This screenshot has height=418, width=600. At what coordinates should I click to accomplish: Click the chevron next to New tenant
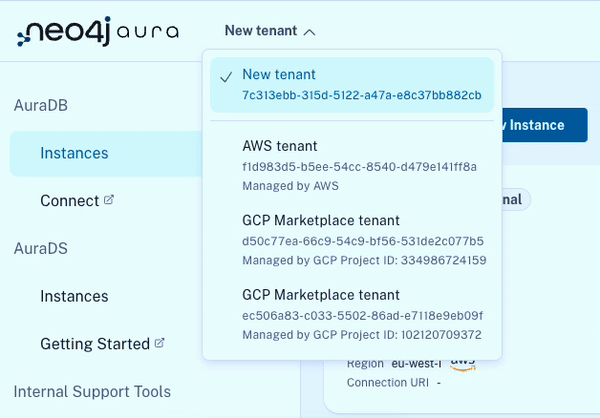pos(309,33)
